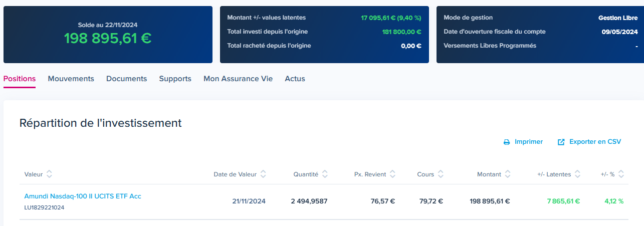644x226 pixels.
Task: Select the Supports tab
Action: point(175,79)
